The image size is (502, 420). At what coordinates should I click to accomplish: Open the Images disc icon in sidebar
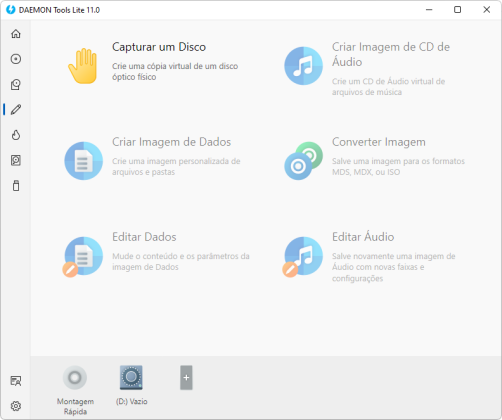click(16, 59)
